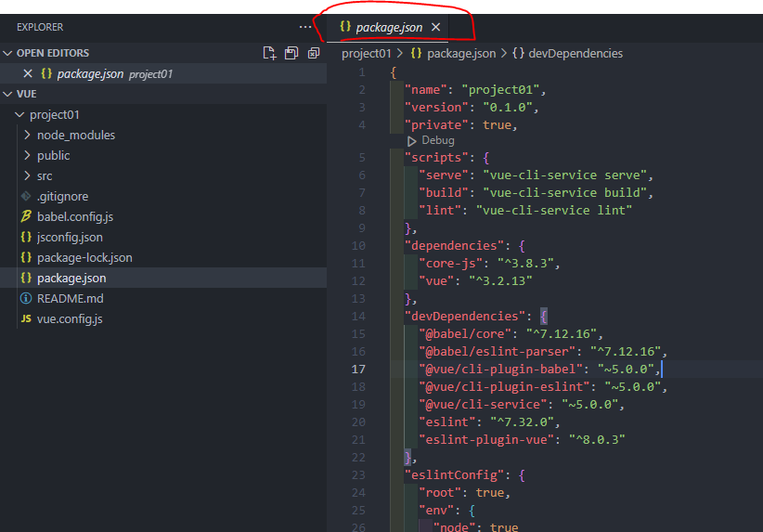Click the "@babel/eslint-parser" key
The width and height of the screenshot is (763, 532).
[x=498, y=352]
